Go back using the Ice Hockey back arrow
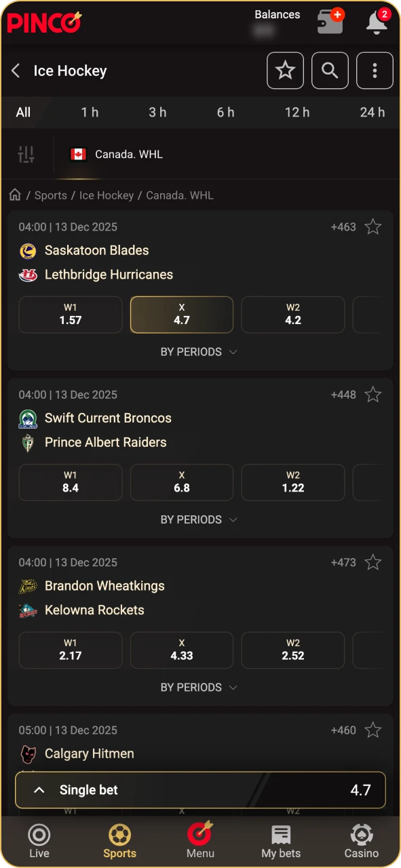 (x=15, y=71)
